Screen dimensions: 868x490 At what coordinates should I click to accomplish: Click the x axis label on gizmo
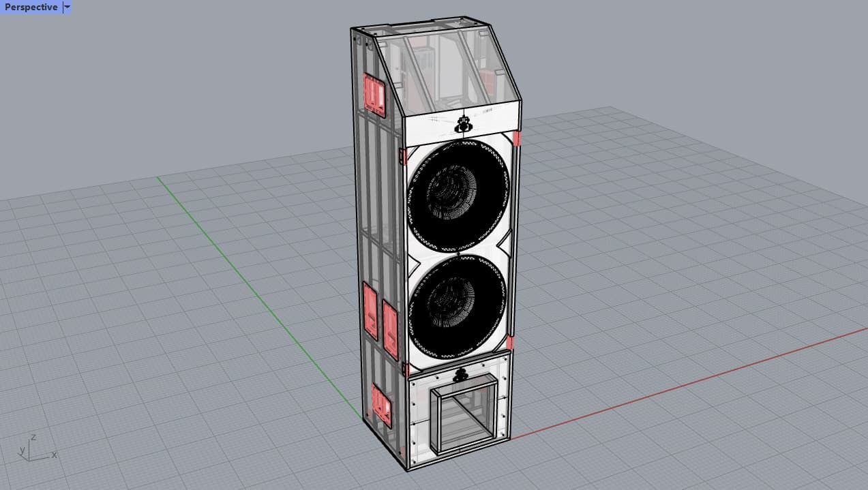pos(54,455)
